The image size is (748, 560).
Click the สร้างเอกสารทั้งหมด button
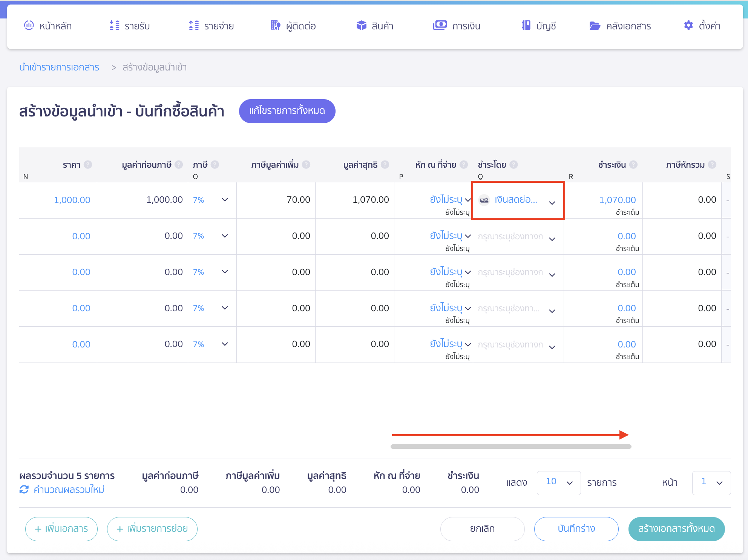pyautogui.click(x=676, y=529)
